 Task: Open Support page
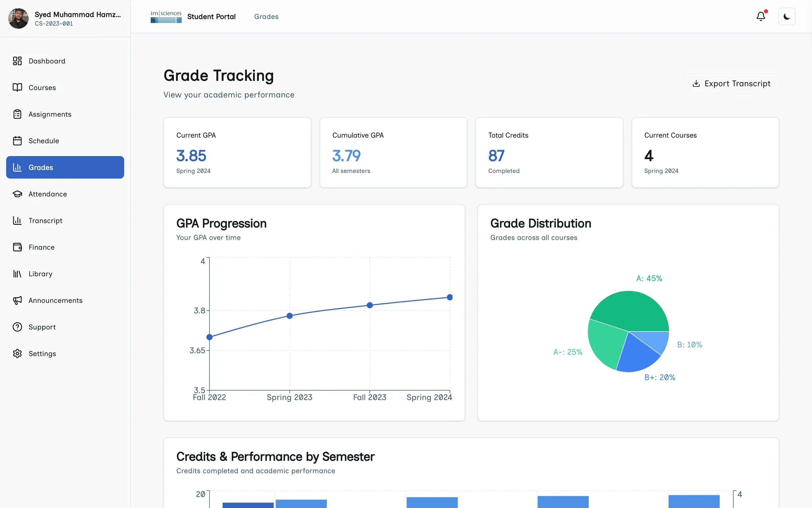pos(65,327)
